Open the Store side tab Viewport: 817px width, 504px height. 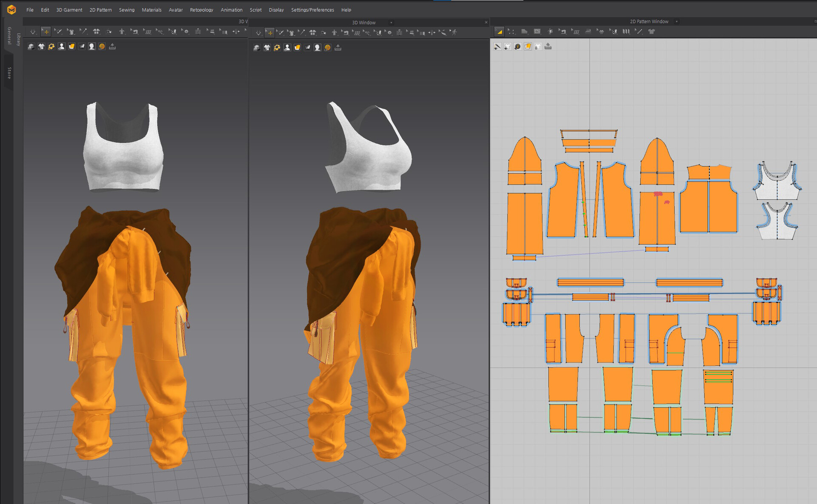click(x=9, y=73)
